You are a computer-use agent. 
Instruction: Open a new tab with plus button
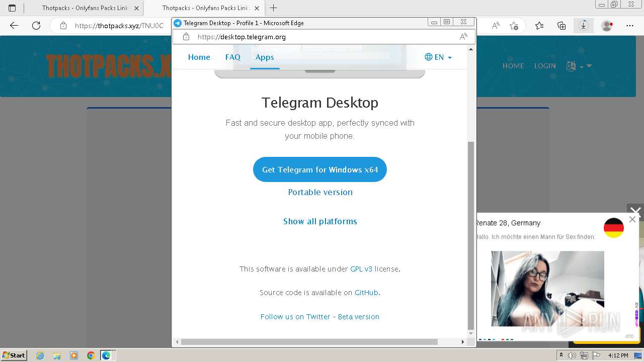(x=274, y=8)
